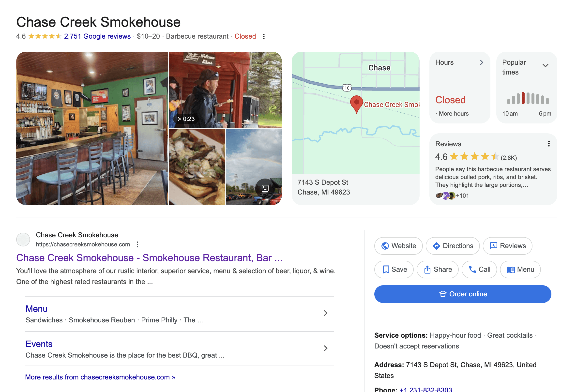
Task: Open the bar interior photo thumbnail
Action: point(92,128)
